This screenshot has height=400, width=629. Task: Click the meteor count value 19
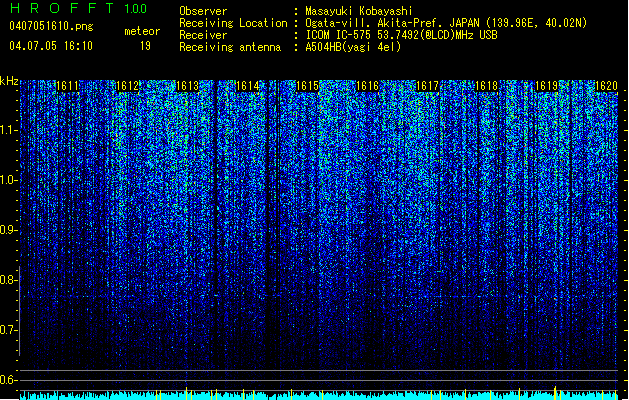pyautogui.click(x=145, y=46)
